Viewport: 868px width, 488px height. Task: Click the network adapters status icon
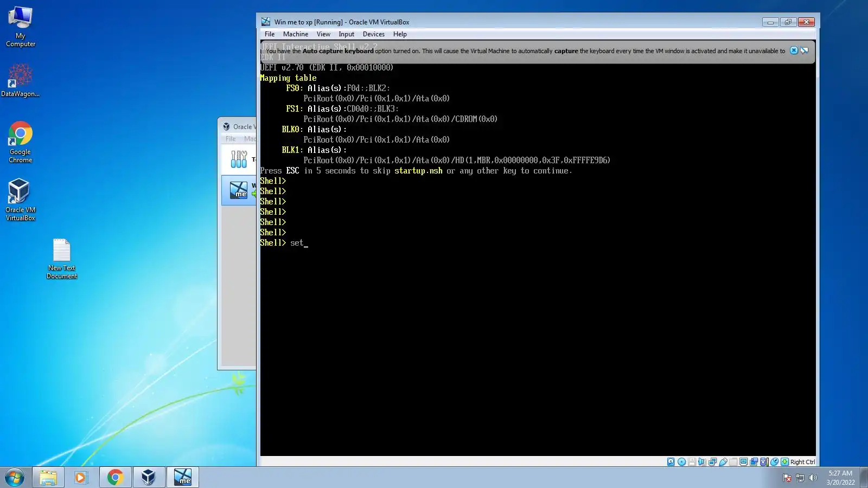[712, 462]
